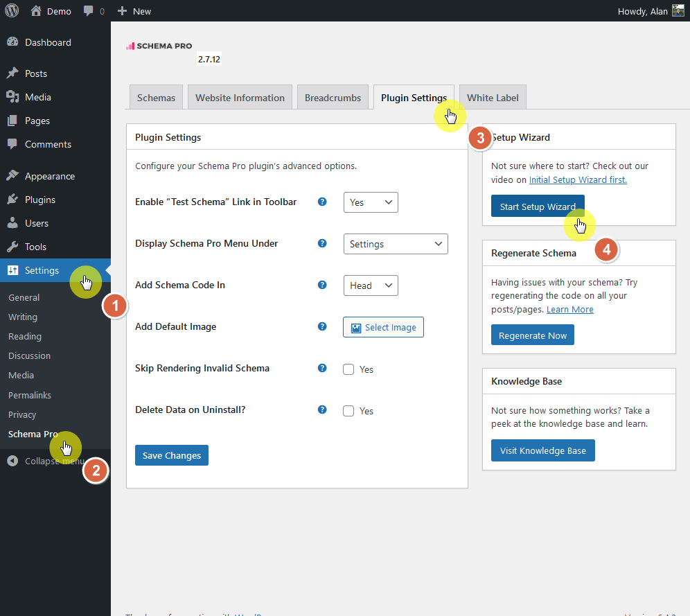Click the version 2.7.12 text
The width and height of the screenshot is (690, 616).
tap(209, 59)
